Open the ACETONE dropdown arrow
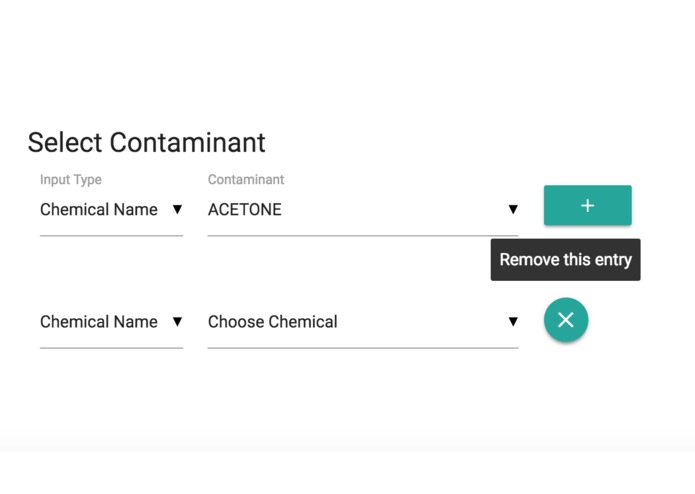The width and height of the screenshot is (695, 494). click(513, 210)
